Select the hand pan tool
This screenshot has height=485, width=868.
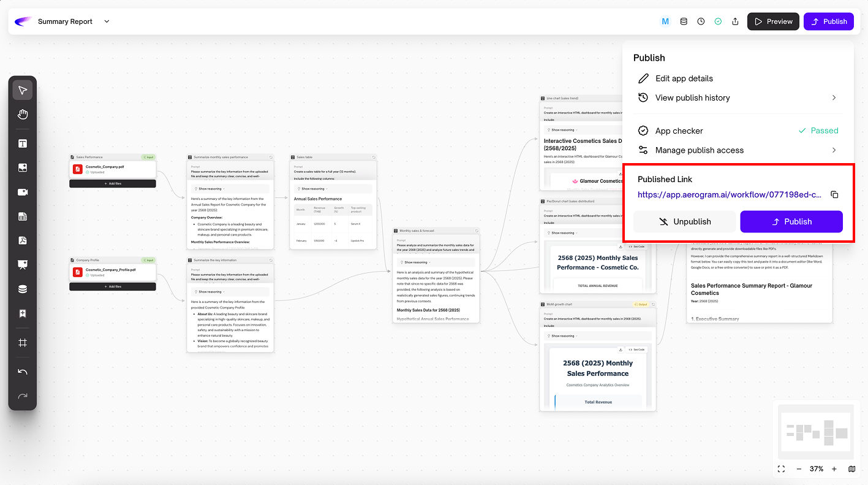point(23,115)
